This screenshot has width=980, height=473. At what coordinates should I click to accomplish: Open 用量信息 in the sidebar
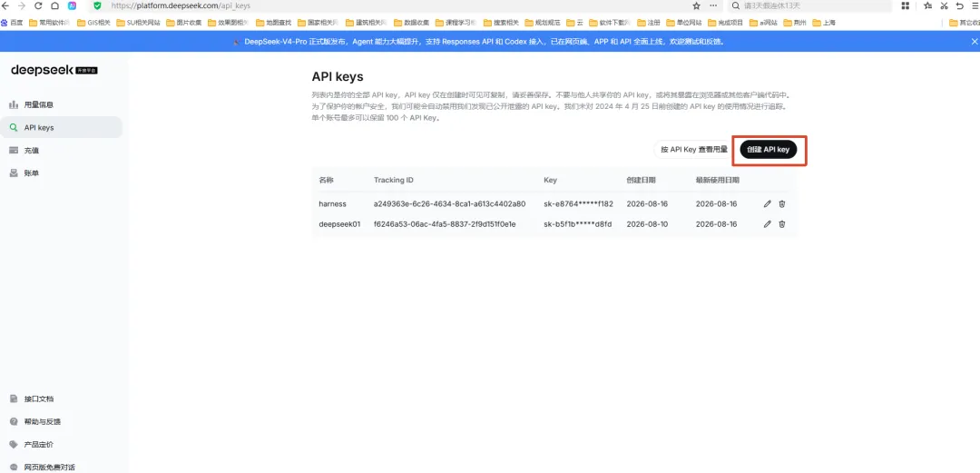pyautogui.click(x=62, y=104)
